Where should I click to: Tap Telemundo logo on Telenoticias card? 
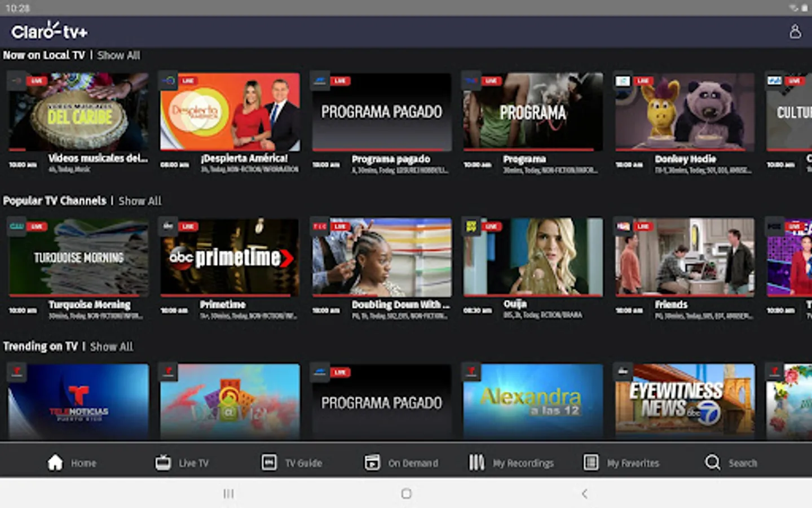(16, 372)
